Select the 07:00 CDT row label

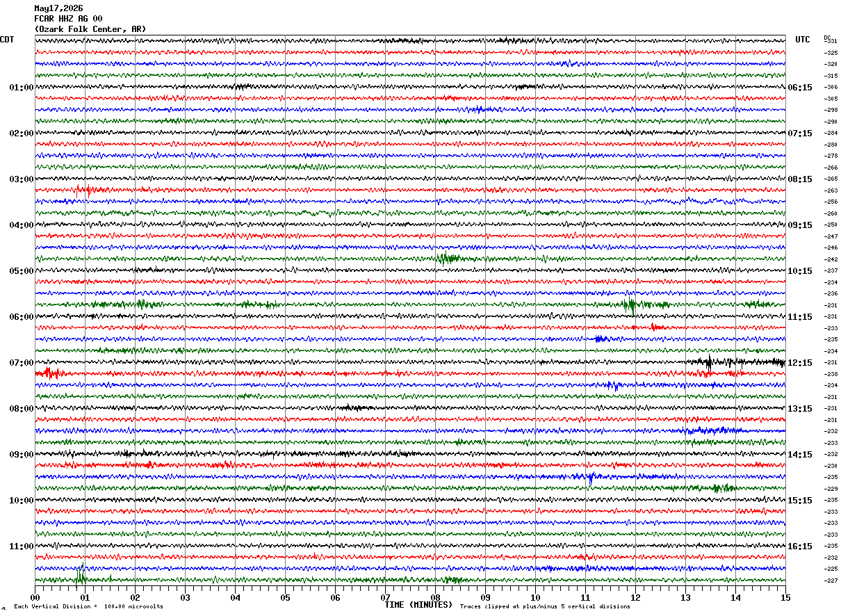click(21, 363)
